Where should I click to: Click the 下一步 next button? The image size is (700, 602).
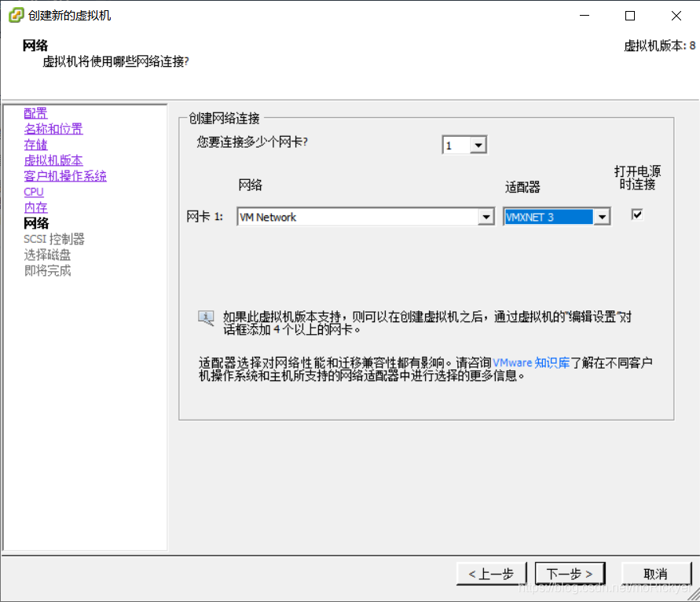click(x=570, y=574)
